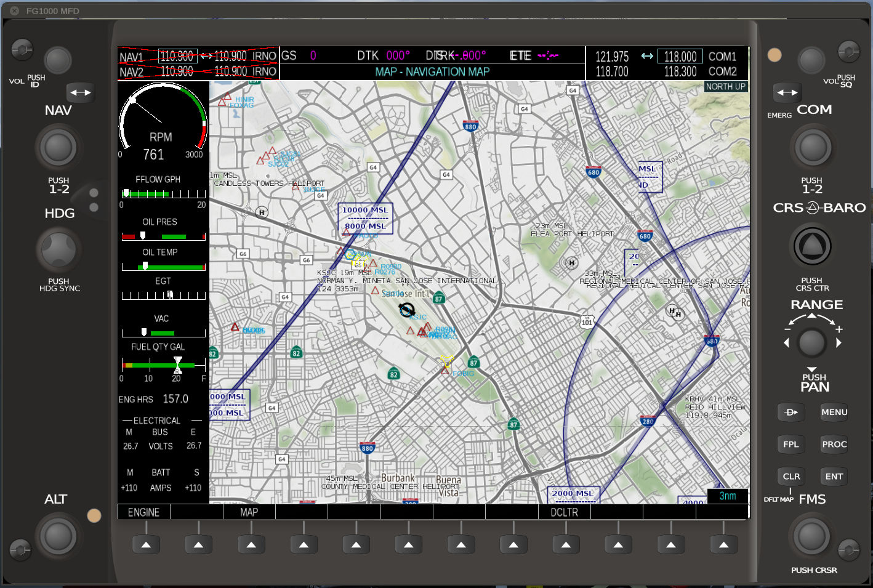873x588 pixels.
Task: Click the PROC procedures button
Action: pyautogui.click(x=834, y=444)
